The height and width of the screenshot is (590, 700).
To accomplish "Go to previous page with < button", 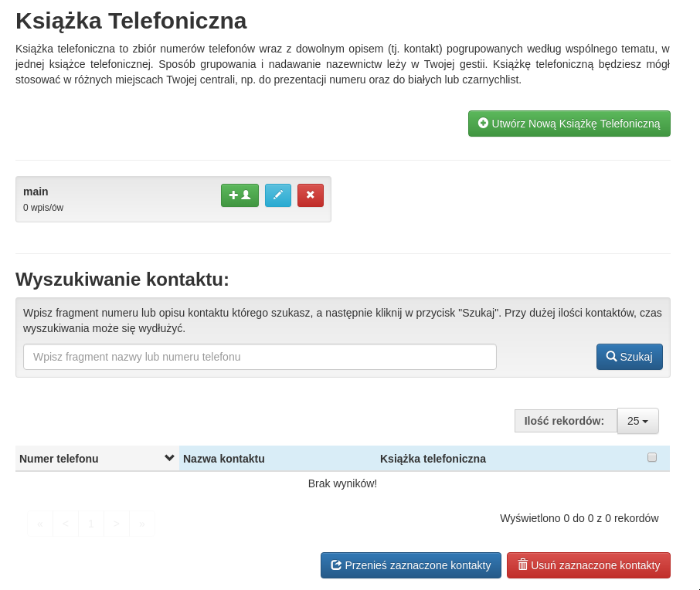I will (x=66, y=524).
